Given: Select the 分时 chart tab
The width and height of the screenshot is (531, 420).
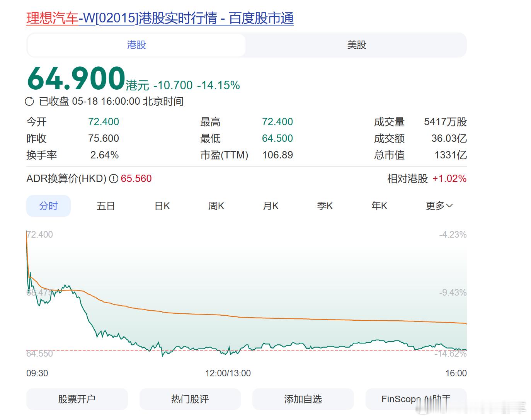Looking at the screenshot, I should 48,206.
